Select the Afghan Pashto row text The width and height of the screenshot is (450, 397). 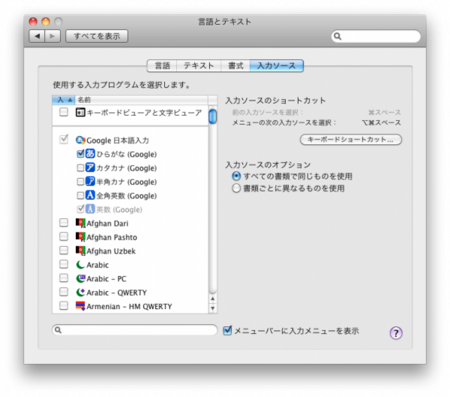point(112,237)
